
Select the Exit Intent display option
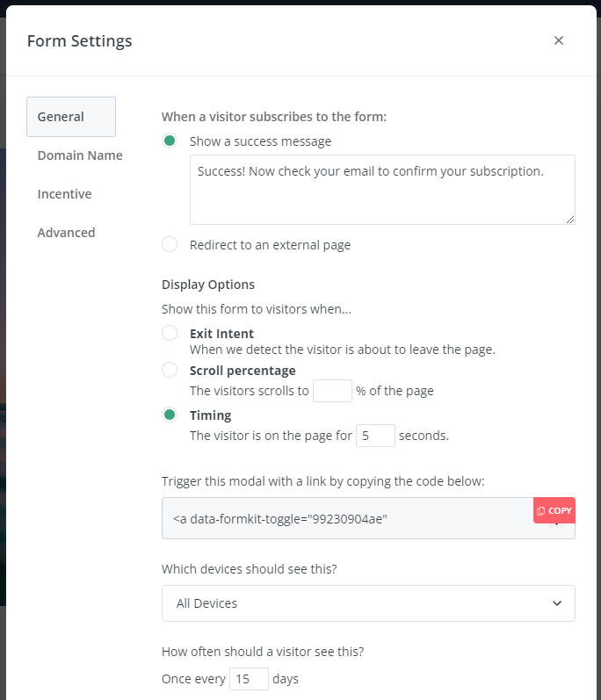click(x=170, y=333)
